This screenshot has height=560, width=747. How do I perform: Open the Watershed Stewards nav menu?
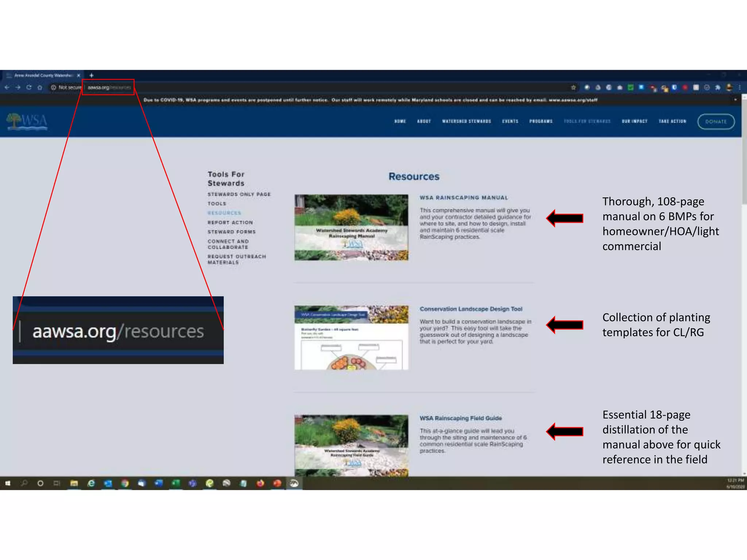pyautogui.click(x=467, y=121)
